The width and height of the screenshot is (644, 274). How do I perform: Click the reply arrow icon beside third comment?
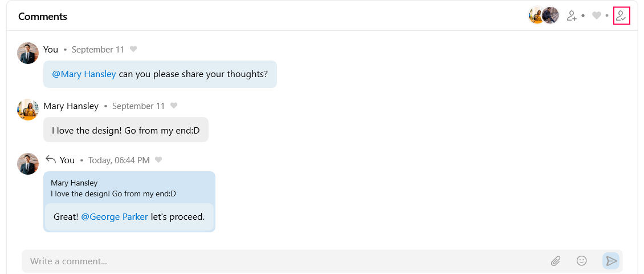(51, 160)
